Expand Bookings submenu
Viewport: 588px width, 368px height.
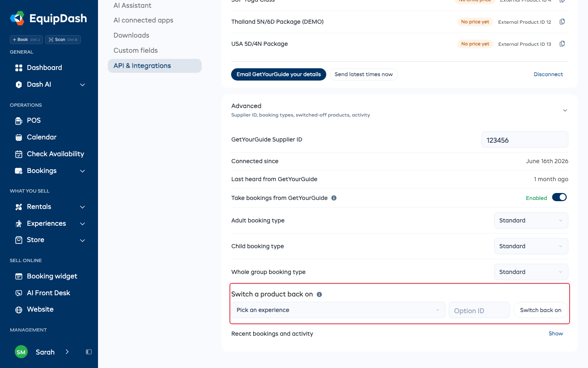tap(82, 171)
